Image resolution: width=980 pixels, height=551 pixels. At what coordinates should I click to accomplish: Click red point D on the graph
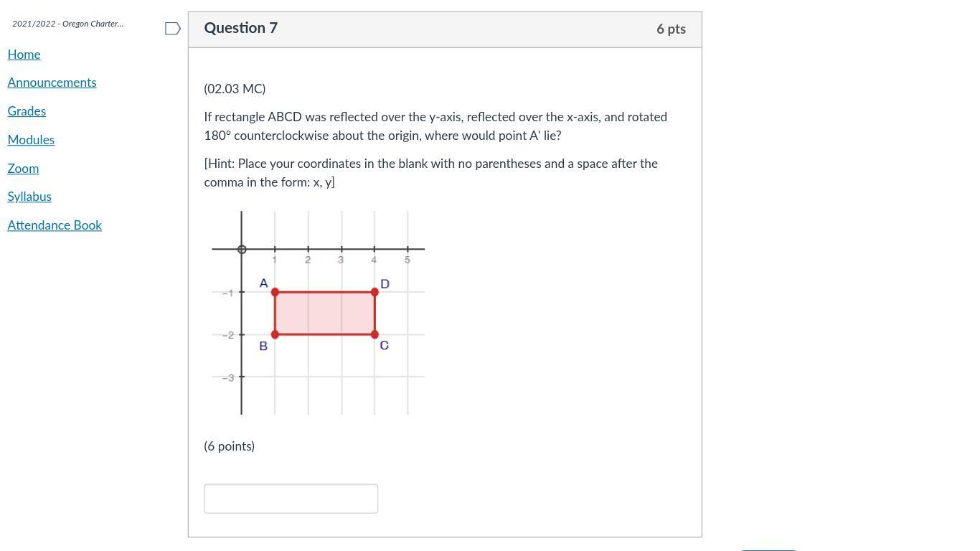tap(374, 292)
